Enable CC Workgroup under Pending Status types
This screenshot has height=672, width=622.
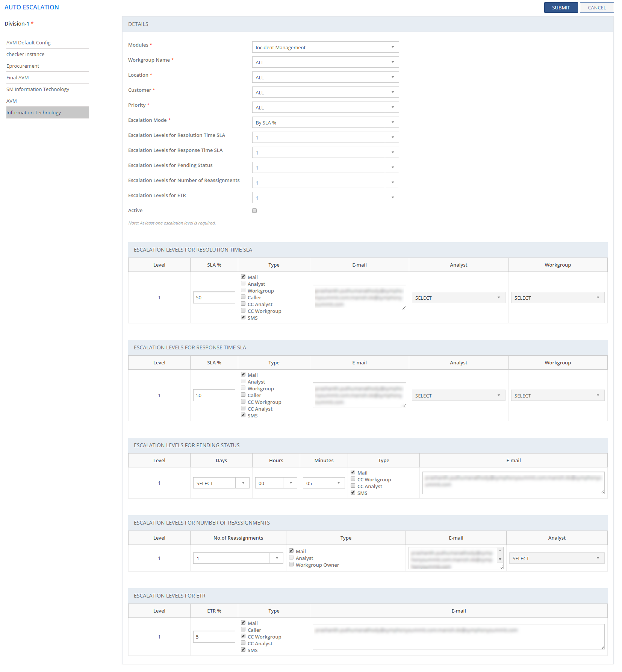pyautogui.click(x=353, y=478)
